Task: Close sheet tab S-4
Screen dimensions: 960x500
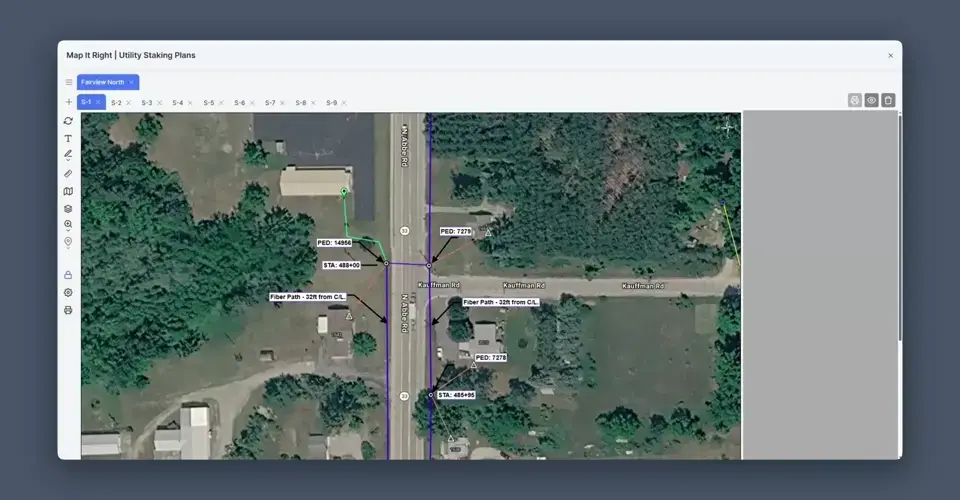Action: click(190, 103)
